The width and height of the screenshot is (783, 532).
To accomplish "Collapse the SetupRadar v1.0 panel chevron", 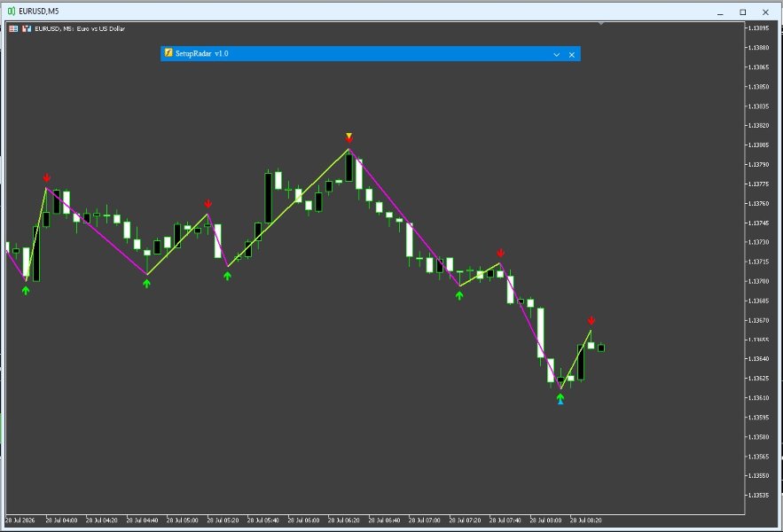I will [556, 54].
